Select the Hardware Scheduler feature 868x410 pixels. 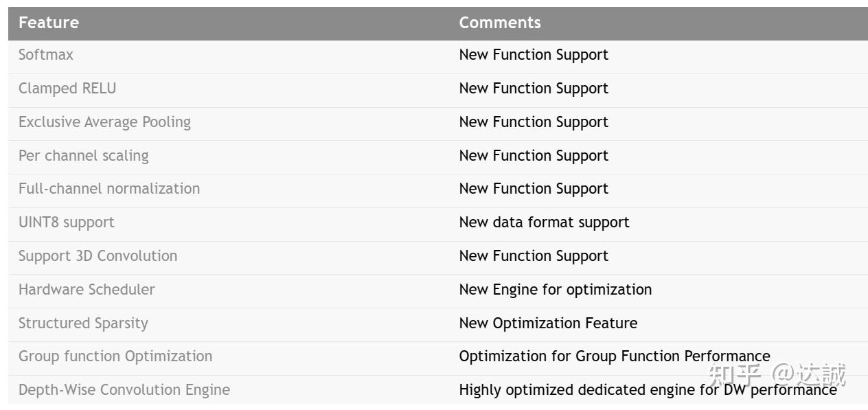(87, 290)
